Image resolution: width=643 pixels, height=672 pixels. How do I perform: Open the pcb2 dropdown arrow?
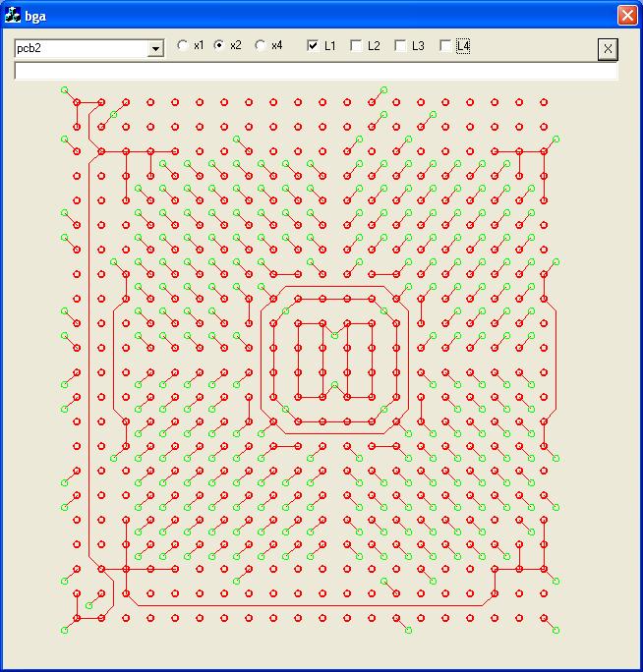pyautogui.click(x=155, y=48)
